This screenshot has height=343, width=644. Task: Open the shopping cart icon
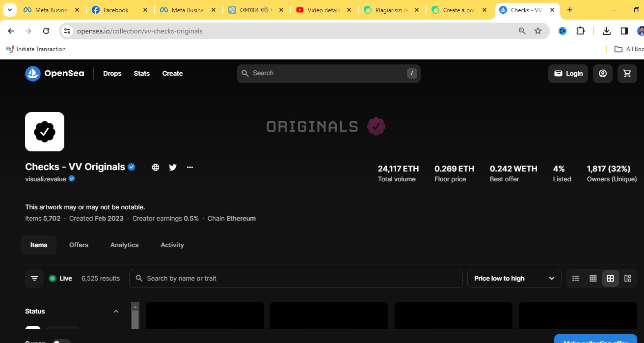point(627,74)
